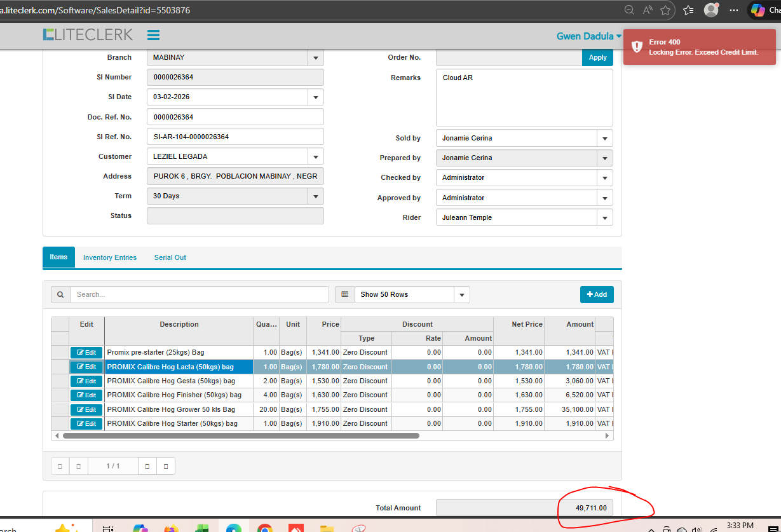This screenshot has width=781, height=532.
Task: Click the Apply button beside Order No.
Action: click(x=597, y=57)
